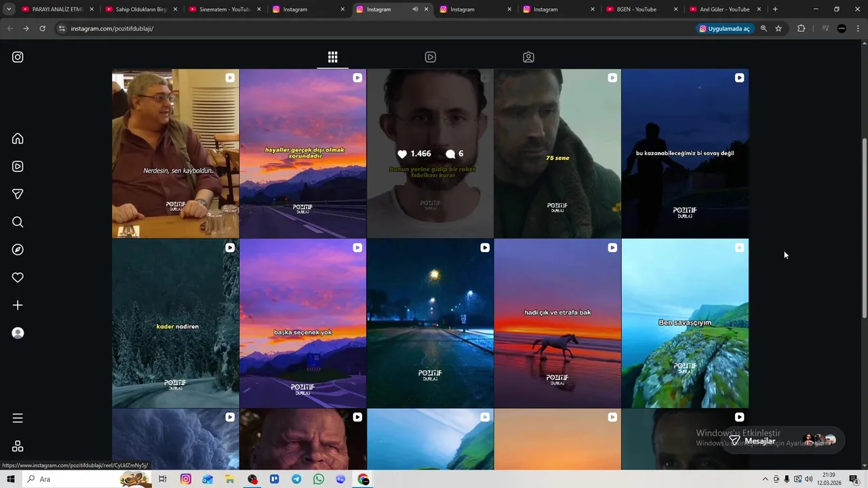Image resolution: width=868 pixels, height=488 pixels.
Task: Open the 'kader nadiren' snowy reel
Action: click(x=175, y=323)
